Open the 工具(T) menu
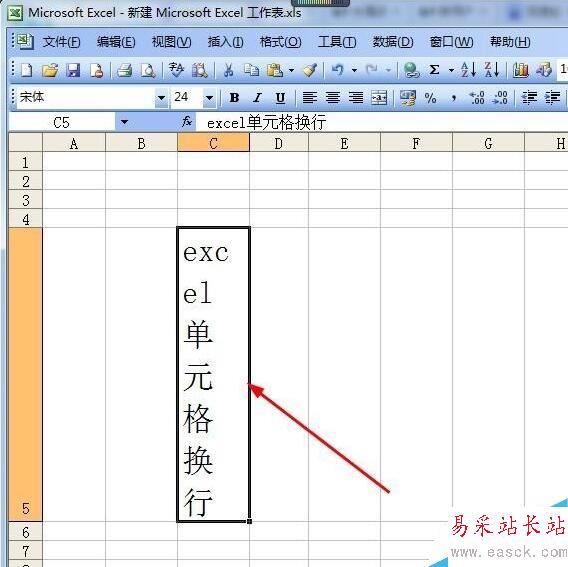568x567 pixels. pos(337,42)
